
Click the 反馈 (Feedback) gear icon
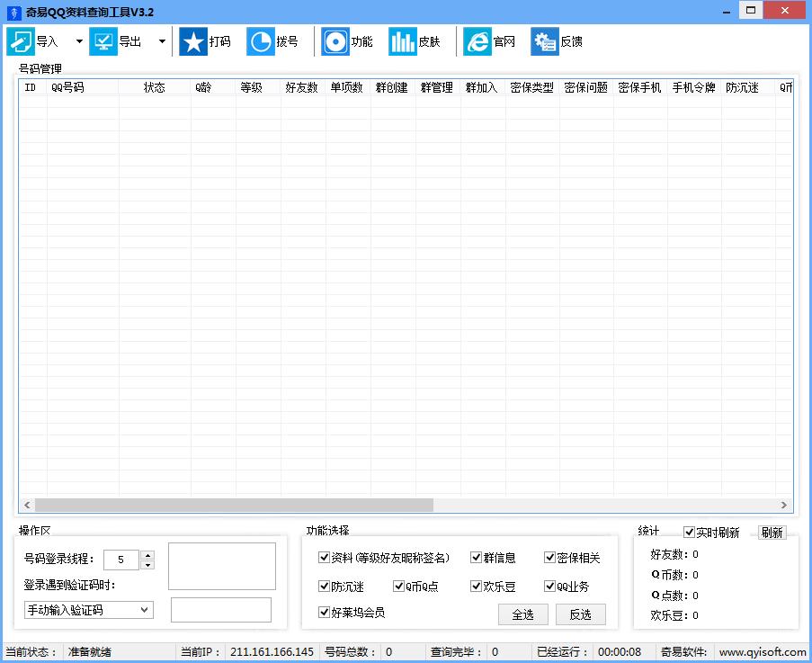[544, 41]
